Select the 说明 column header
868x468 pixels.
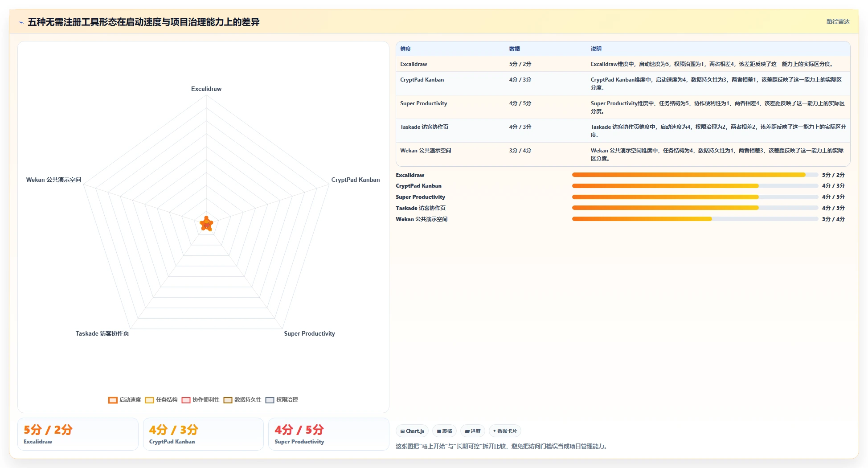(596, 49)
